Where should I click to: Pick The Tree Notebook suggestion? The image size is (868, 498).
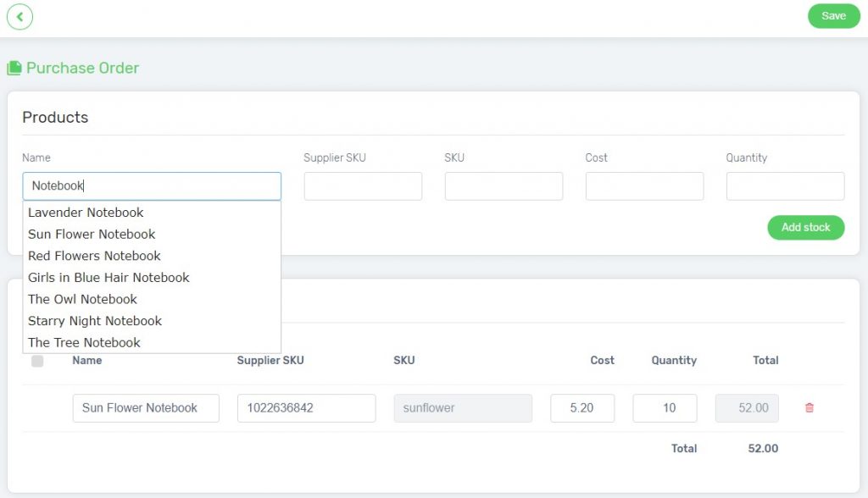click(x=84, y=342)
